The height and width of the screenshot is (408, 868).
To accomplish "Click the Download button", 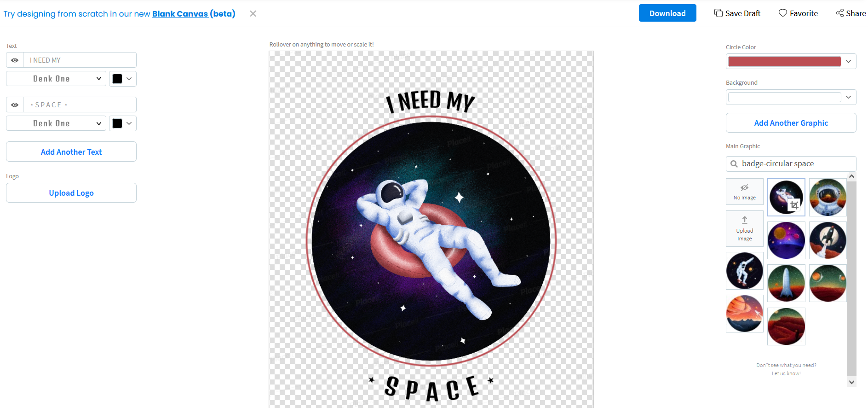I will 667,13.
